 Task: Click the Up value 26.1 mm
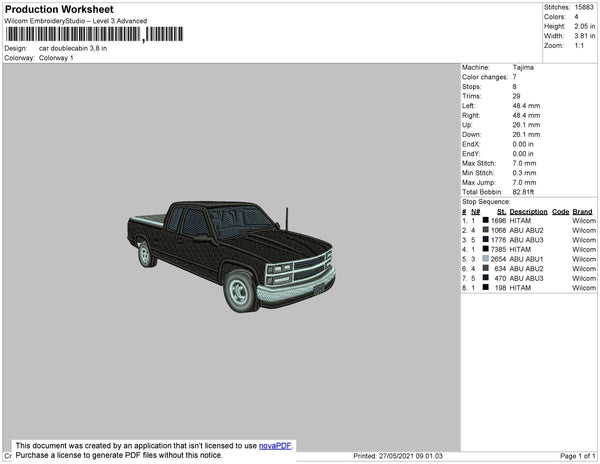coord(526,125)
